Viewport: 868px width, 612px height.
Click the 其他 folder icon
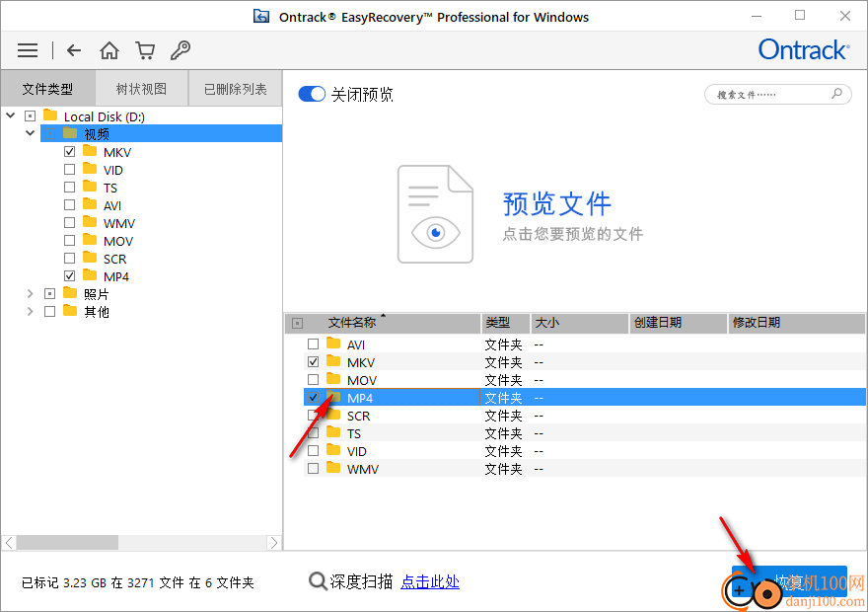coord(70,310)
